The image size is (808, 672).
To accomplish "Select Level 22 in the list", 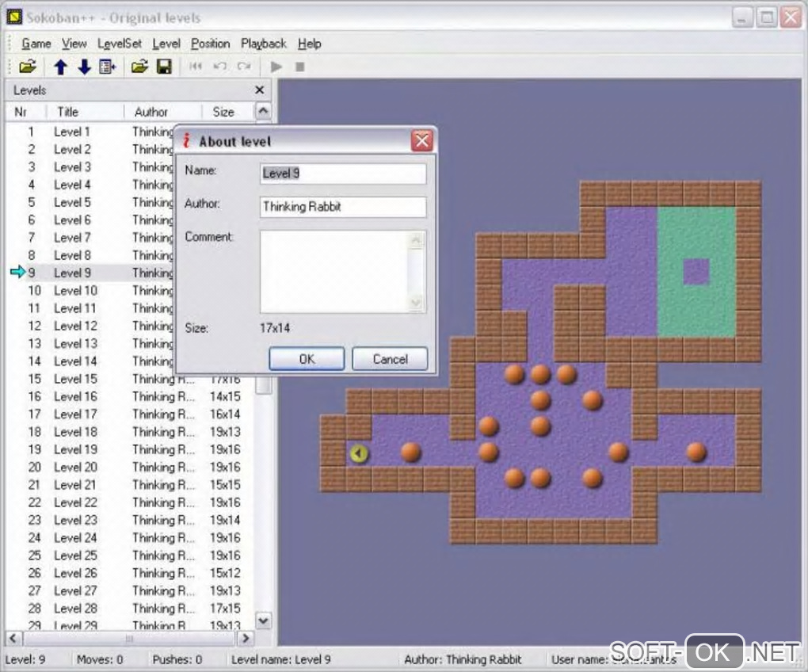I will pyautogui.click(x=75, y=502).
